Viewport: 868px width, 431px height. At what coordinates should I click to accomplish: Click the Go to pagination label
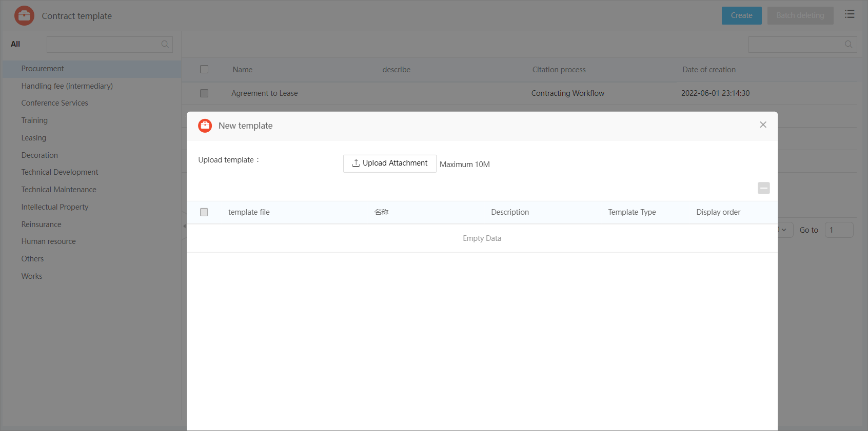pos(809,230)
